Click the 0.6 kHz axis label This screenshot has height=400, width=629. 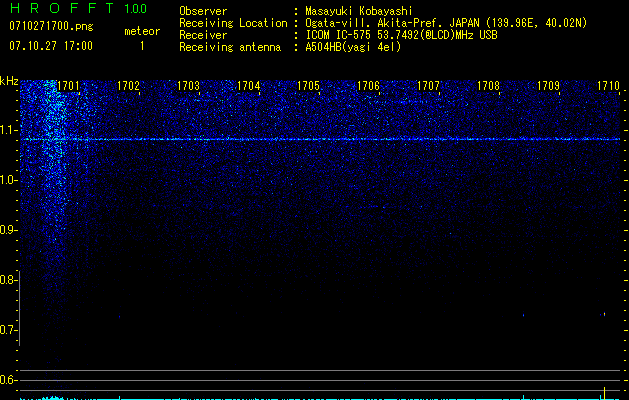click(8, 380)
